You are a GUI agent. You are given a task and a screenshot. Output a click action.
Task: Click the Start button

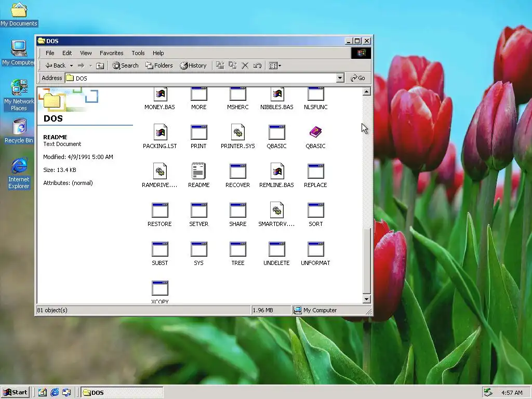tap(15, 393)
